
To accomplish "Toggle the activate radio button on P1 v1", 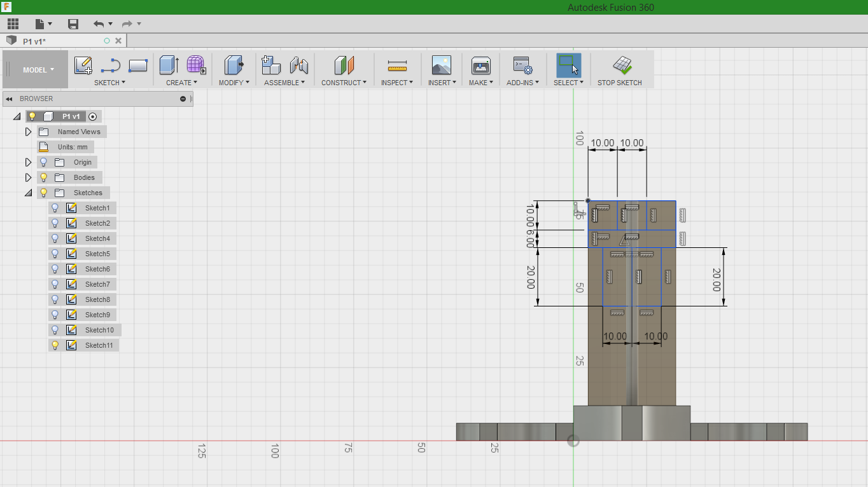I will 93,116.
